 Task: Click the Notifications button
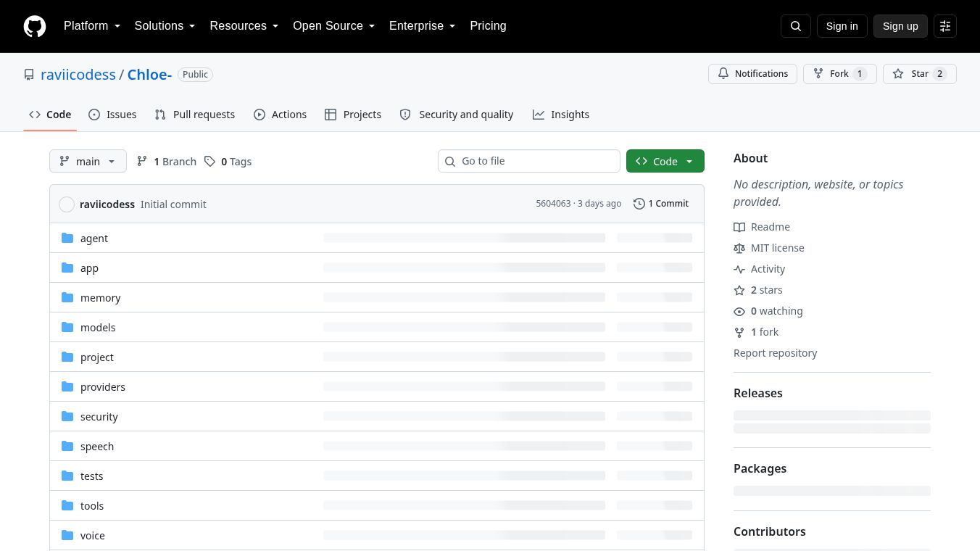tap(752, 74)
